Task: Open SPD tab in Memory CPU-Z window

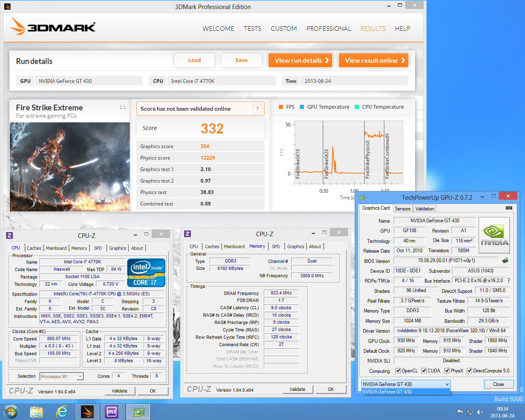Action: click(x=276, y=247)
